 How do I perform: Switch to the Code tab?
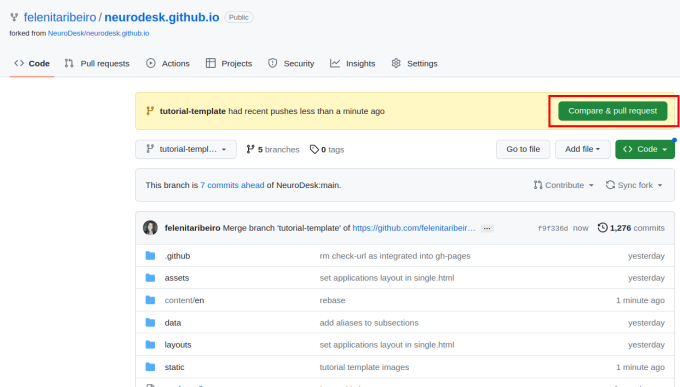[x=32, y=63]
